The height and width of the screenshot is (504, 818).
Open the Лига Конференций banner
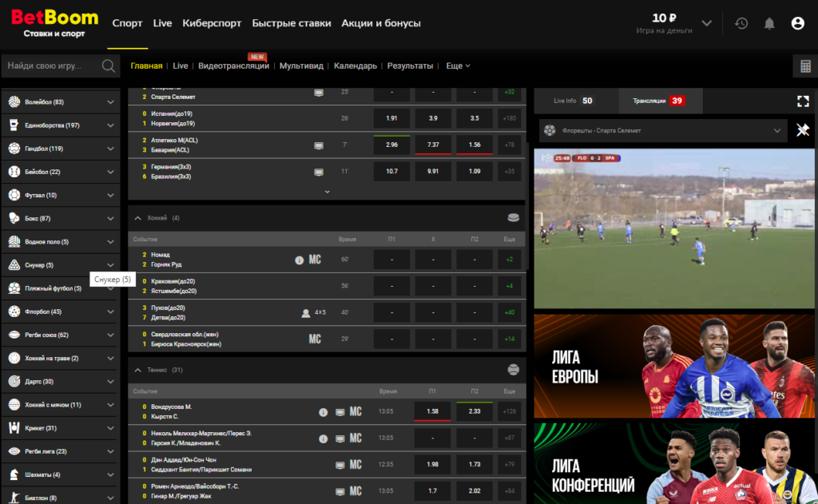pyautogui.click(x=674, y=463)
